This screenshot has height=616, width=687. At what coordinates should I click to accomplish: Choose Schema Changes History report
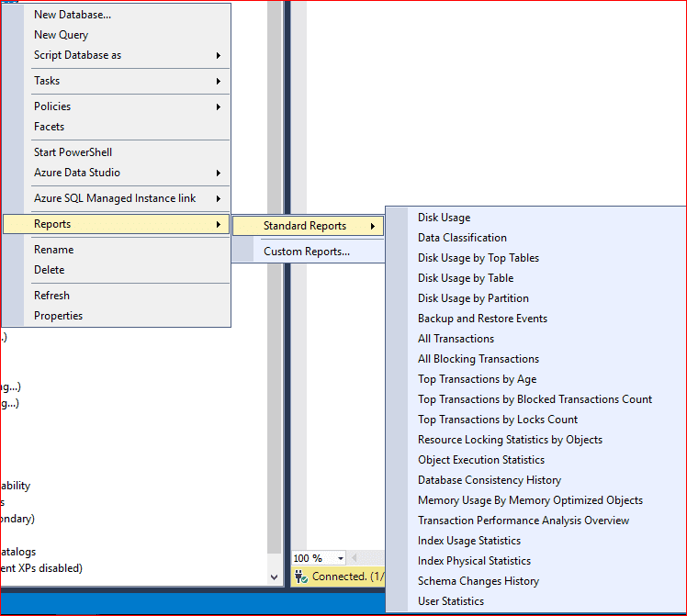pos(479,581)
